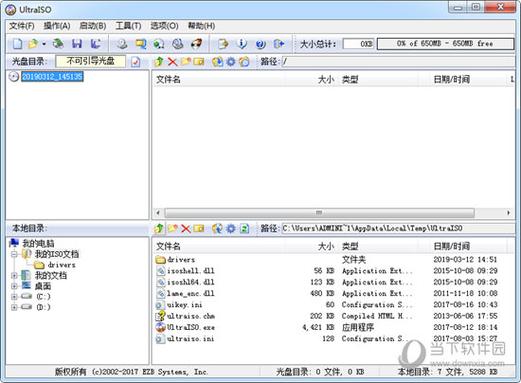Click the Exit icon in main toolbar

(279, 44)
